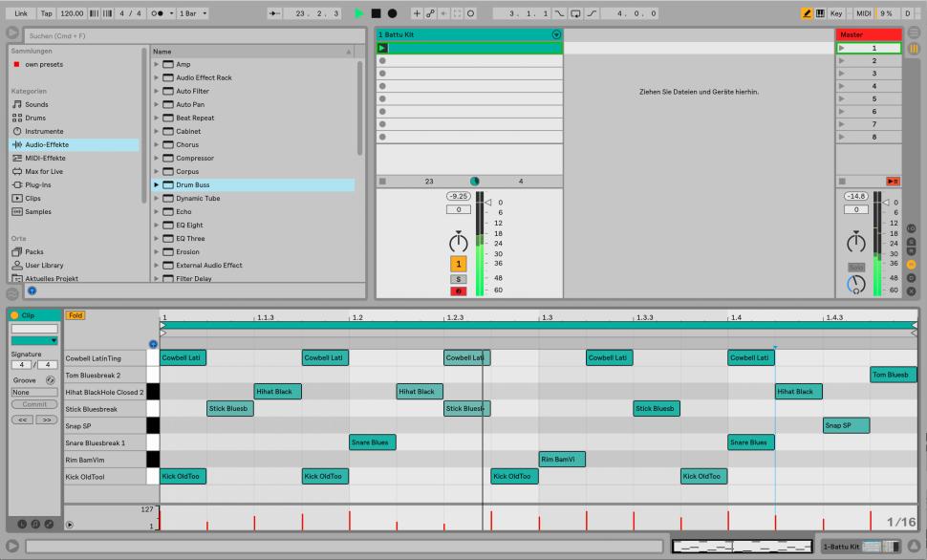Viewport: 927px width, 560px height.
Task: Click the Follow arrow icon in the transport bar
Action: 273,11
